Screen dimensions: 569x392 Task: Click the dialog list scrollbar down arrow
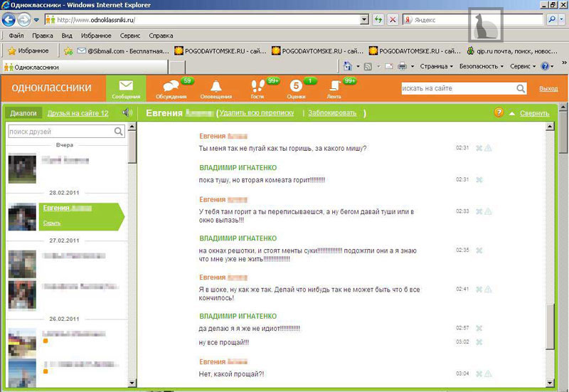pyautogui.click(x=132, y=383)
